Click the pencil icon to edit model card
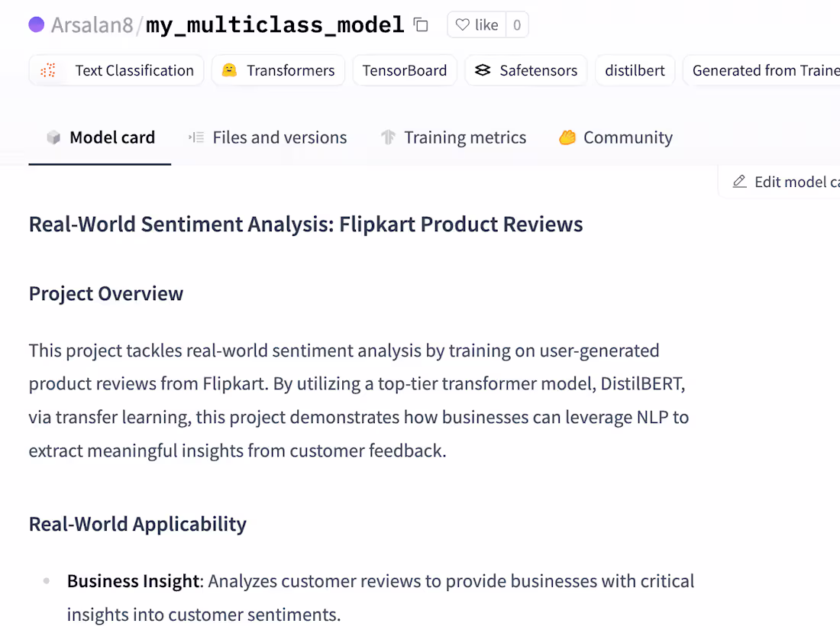 tap(739, 182)
